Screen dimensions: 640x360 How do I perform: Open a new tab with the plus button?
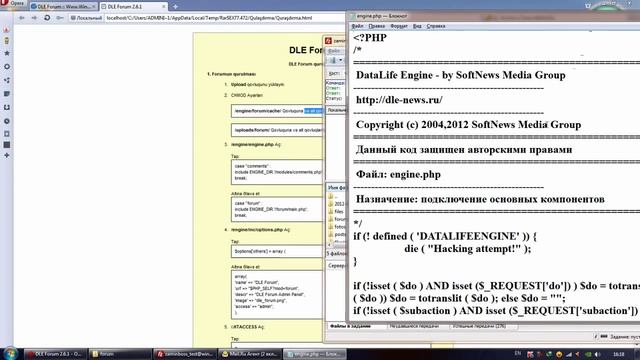click(x=176, y=7)
